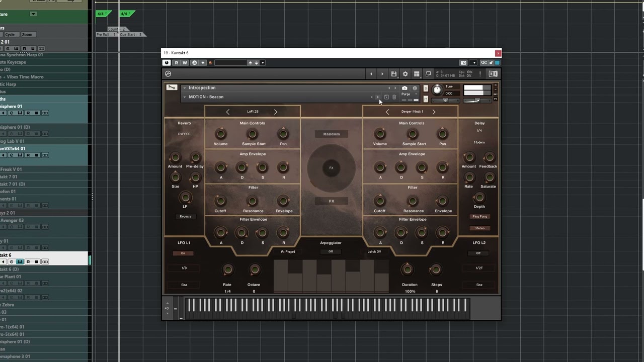Image resolution: width=644 pixels, height=362 pixels.
Task: Click the instrument Tune knob
Action: [x=437, y=90]
